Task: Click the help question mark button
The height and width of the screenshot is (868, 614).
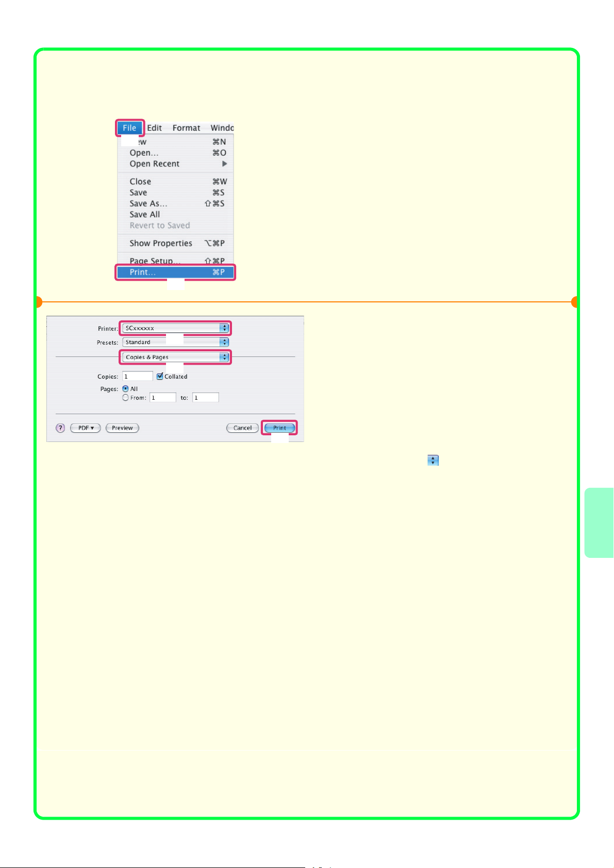Action: [x=60, y=428]
